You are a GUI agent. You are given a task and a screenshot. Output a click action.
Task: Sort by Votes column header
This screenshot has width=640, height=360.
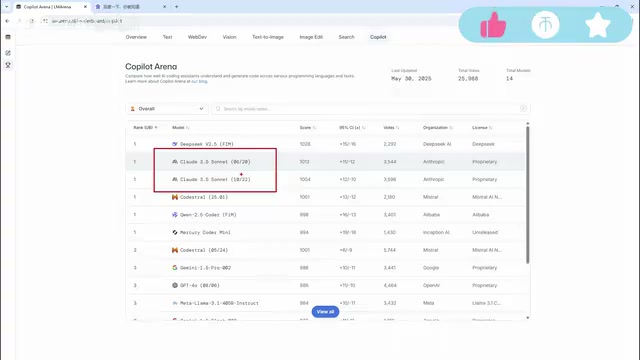[x=391, y=128]
